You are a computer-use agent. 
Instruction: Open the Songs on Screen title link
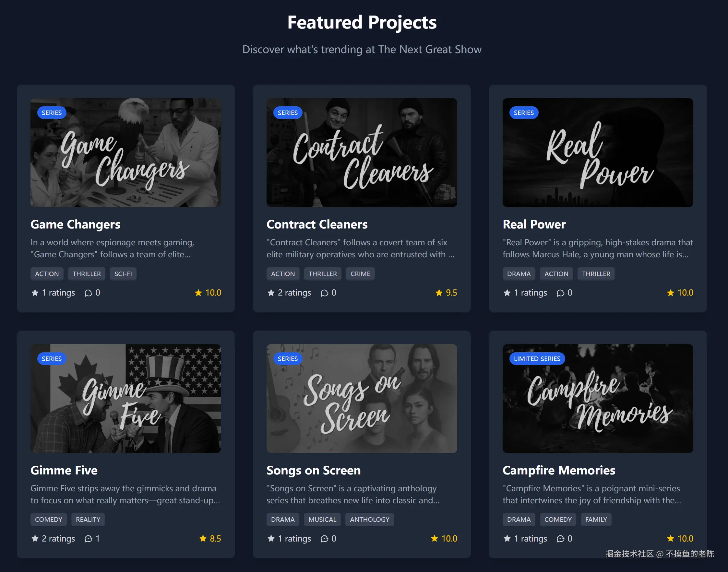pos(314,470)
